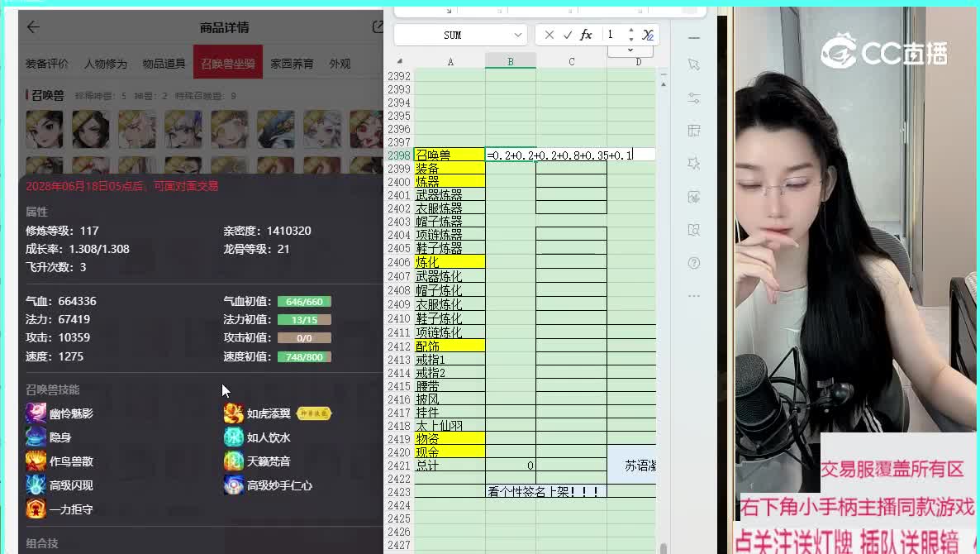
Task: Click the 速度初值 748/800 progress bar
Action: tap(304, 357)
